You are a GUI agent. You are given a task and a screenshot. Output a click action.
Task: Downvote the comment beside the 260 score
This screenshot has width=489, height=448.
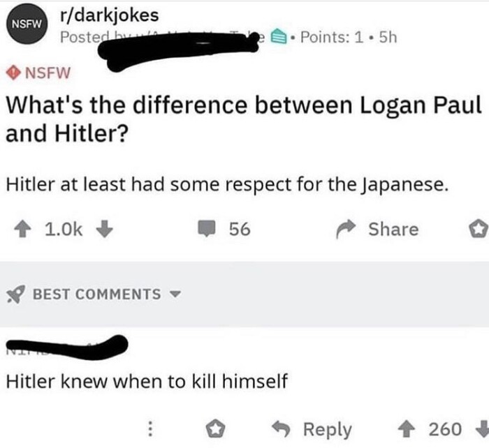pos(481,428)
